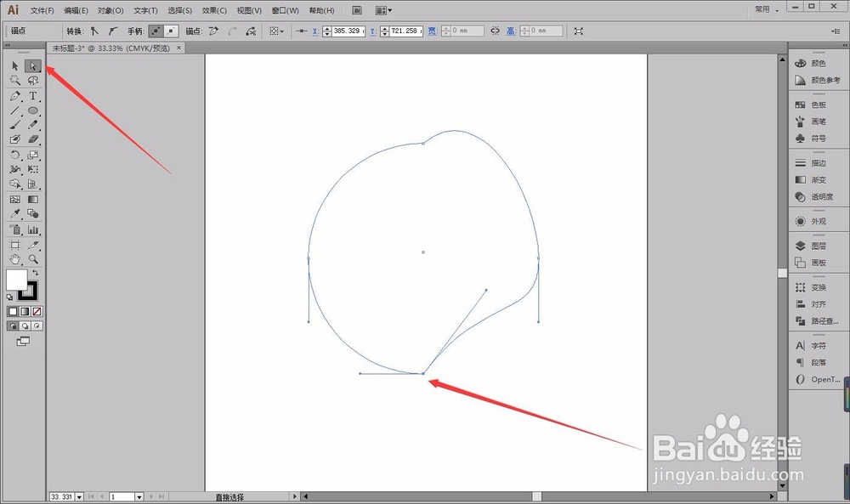Select the Column Graph tool
Viewport: 850px width, 504px height.
pos(32,229)
